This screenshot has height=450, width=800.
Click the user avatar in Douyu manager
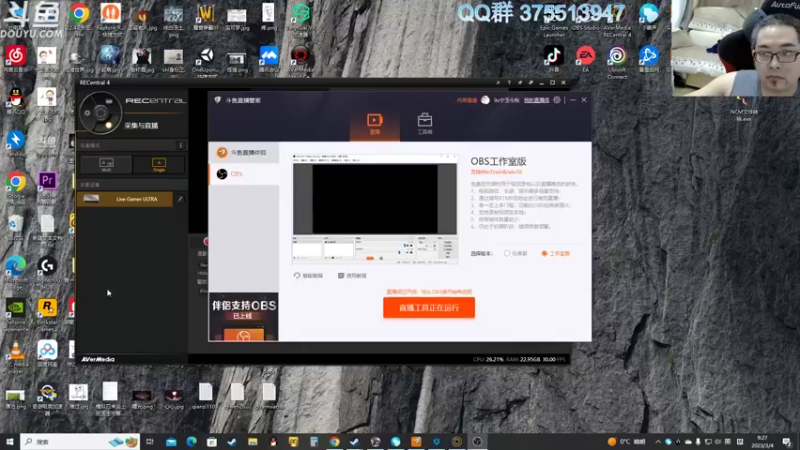(485, 100)
